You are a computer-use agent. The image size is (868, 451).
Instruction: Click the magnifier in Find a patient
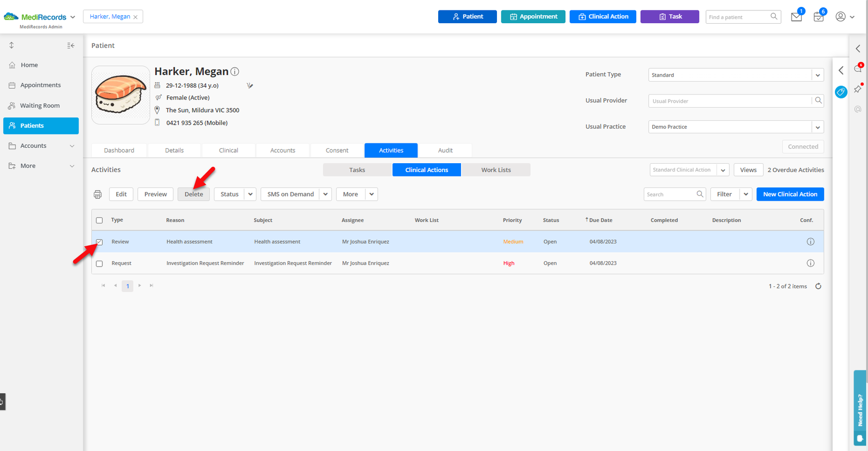pos(774,16)
